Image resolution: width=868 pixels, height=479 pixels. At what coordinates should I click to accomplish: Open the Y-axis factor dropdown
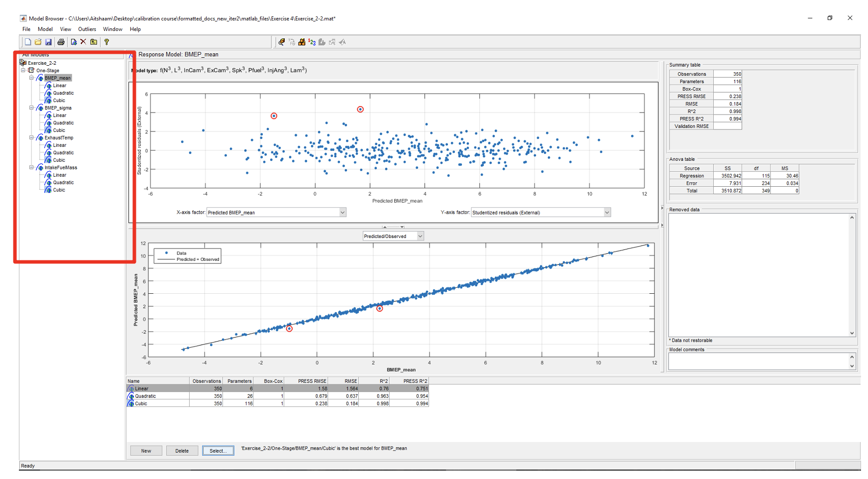[607, 213]
